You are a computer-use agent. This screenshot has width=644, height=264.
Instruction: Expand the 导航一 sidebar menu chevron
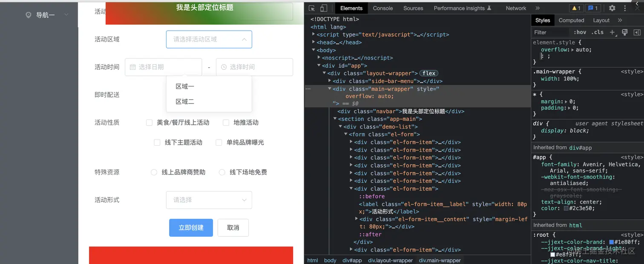[66, 15]
